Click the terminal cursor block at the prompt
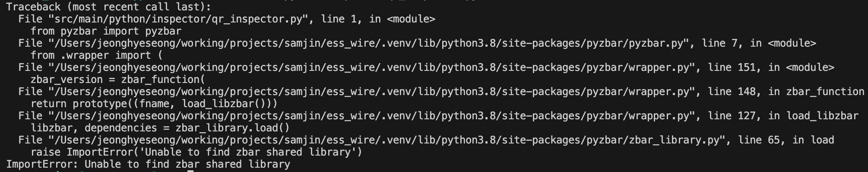The image size is (868, 172). (x=190, y=171)
